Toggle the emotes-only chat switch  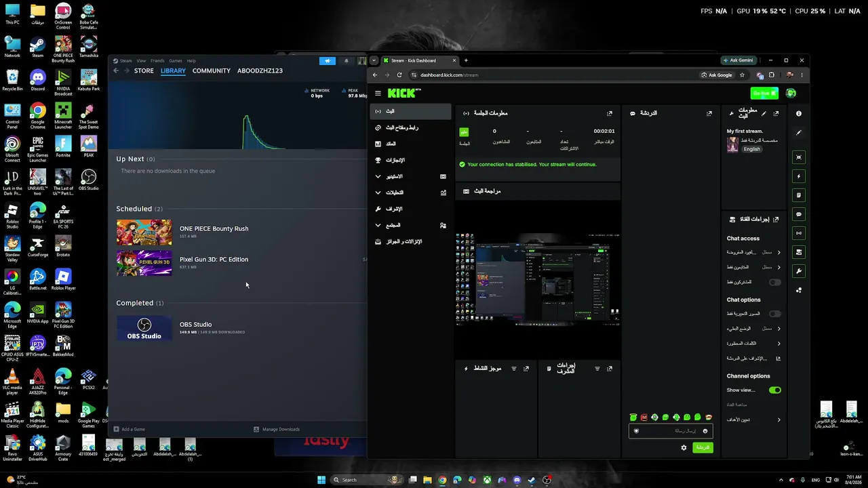775,314
